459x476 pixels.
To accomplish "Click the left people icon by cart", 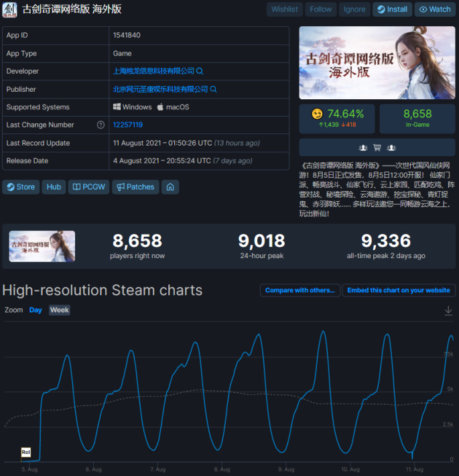I will [x=363, y=148].
